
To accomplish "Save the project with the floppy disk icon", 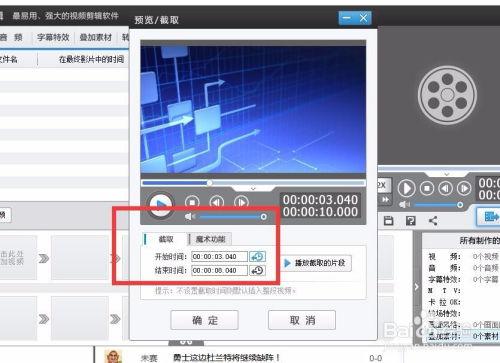I will point(389,220).
